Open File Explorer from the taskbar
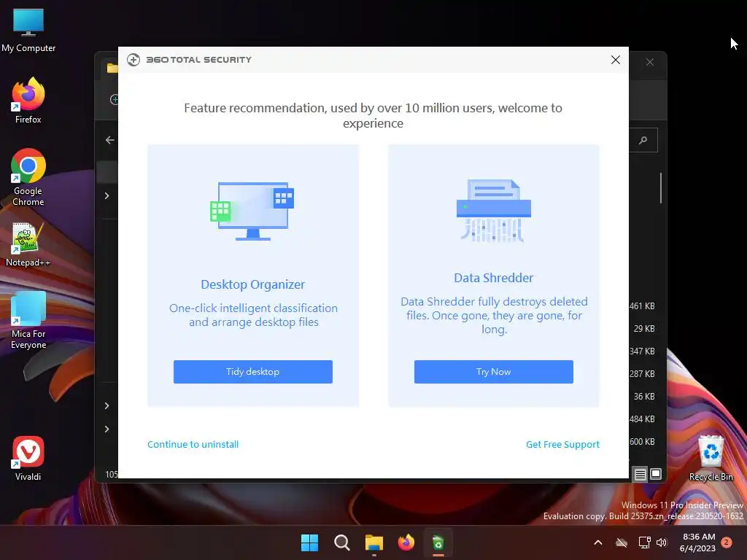The width and height of the screenshot is (747, 560). (x=374, y=542)
